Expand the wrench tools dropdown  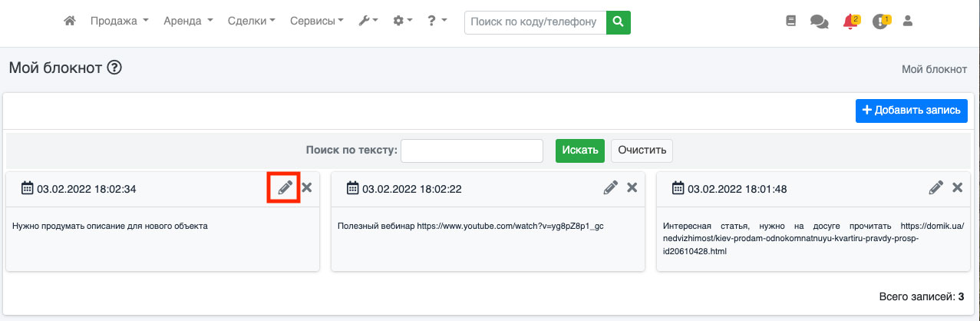point(368,22)
